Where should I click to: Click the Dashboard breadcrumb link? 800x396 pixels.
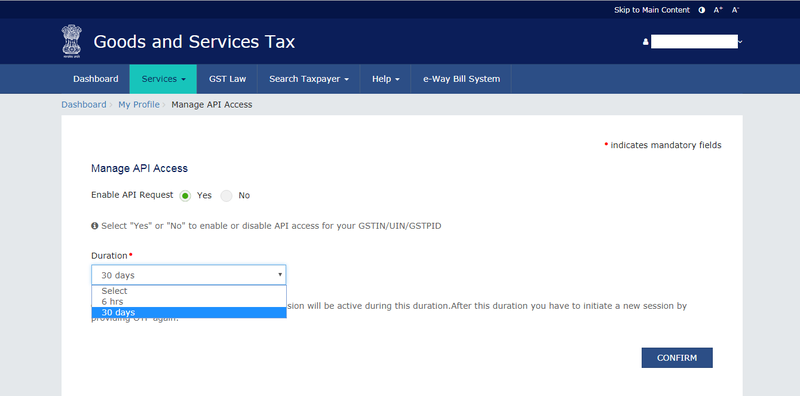pos(84,105)
